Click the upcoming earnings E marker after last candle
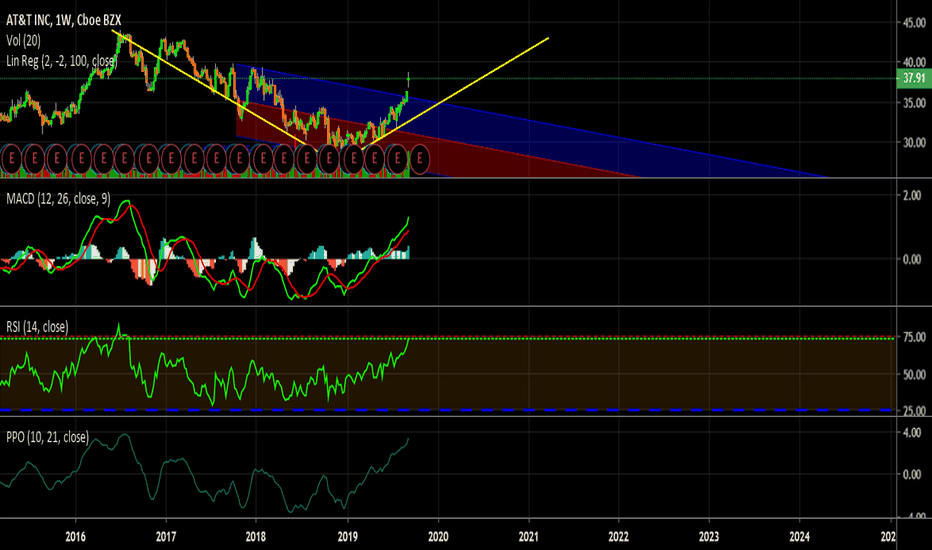Viewport: 932px width, 550px height. pyautogui.click(x=420, y=159)
